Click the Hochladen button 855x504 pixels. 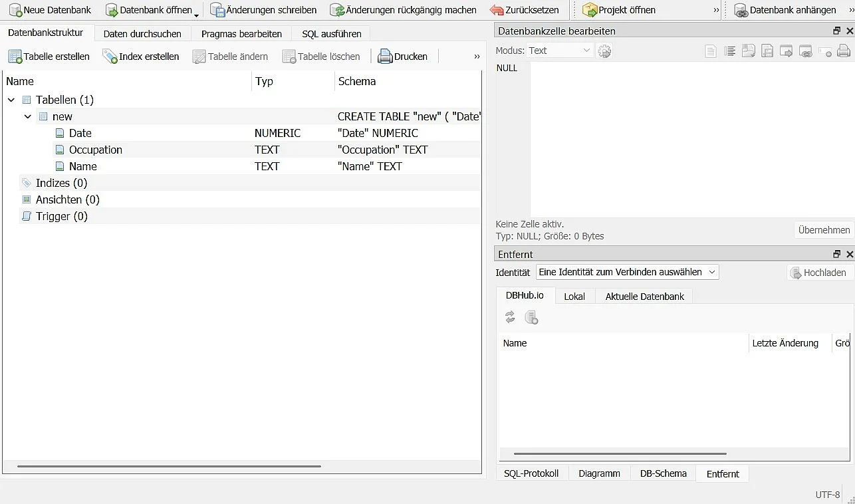click(820, 273)
